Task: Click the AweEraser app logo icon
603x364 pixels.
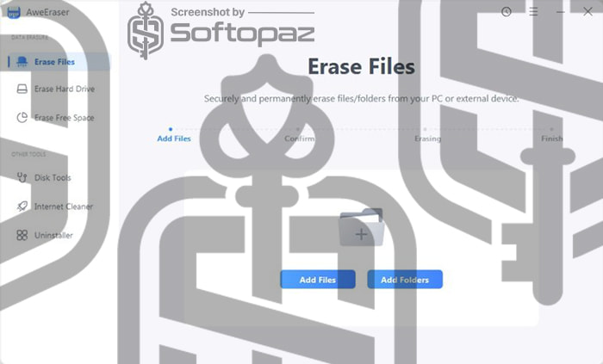Action: tap(14, 12)
